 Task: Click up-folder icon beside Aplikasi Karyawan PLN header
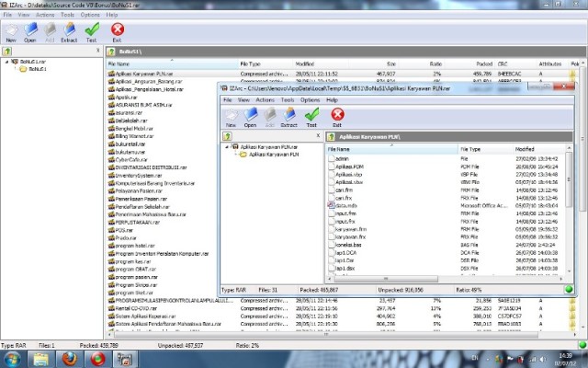point(331,137)
